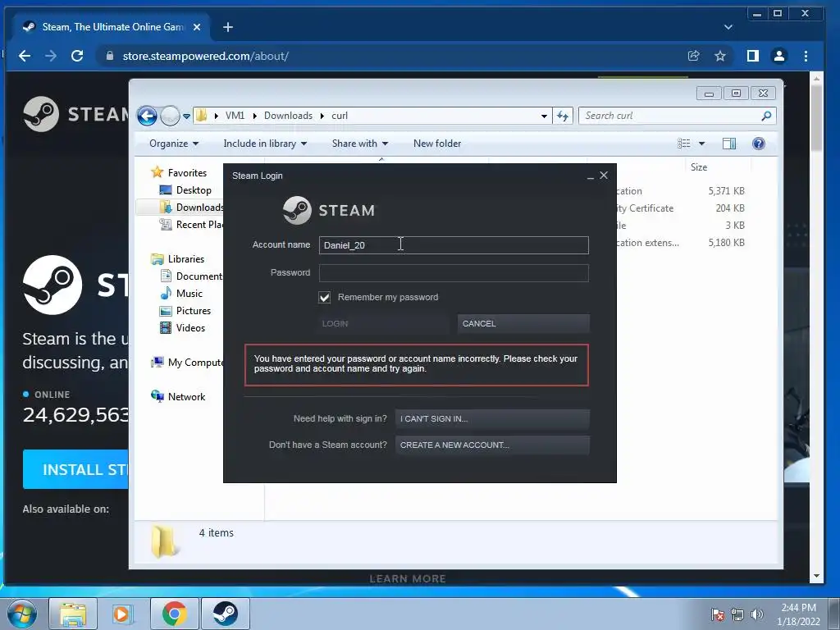Focus the Password input field
Image resolution: width=840 pixels, height=630 pixels.
pyautogui.click(x=454, y=272)
